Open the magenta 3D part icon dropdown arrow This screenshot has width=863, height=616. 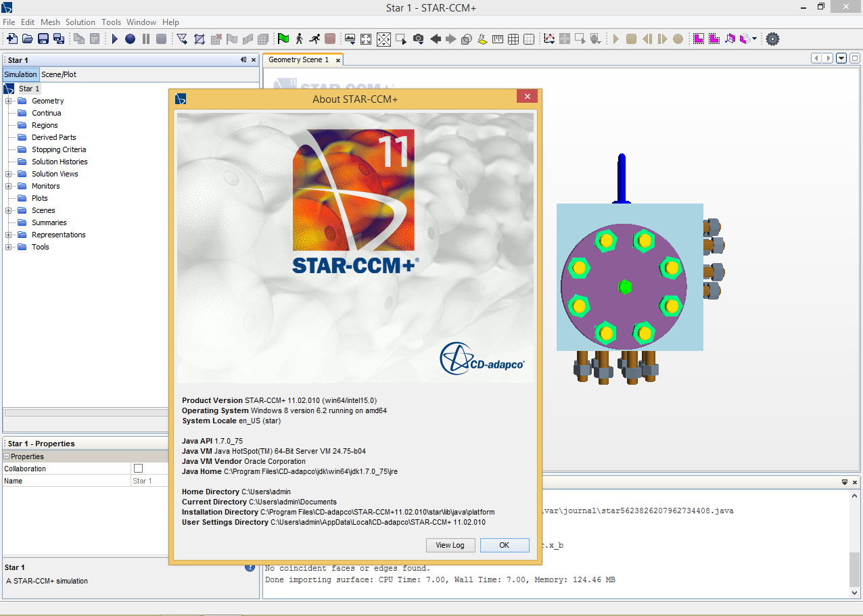pyautogui.click(x=754, y=39)
